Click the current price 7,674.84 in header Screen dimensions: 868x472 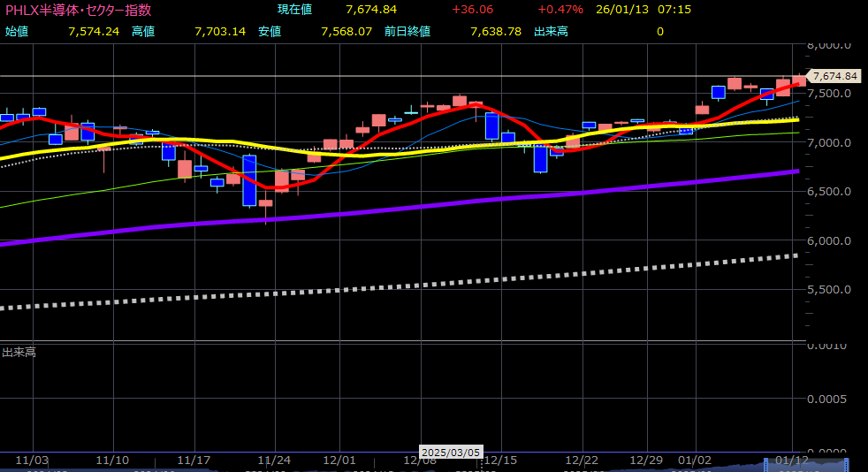[x=370, y=10]
